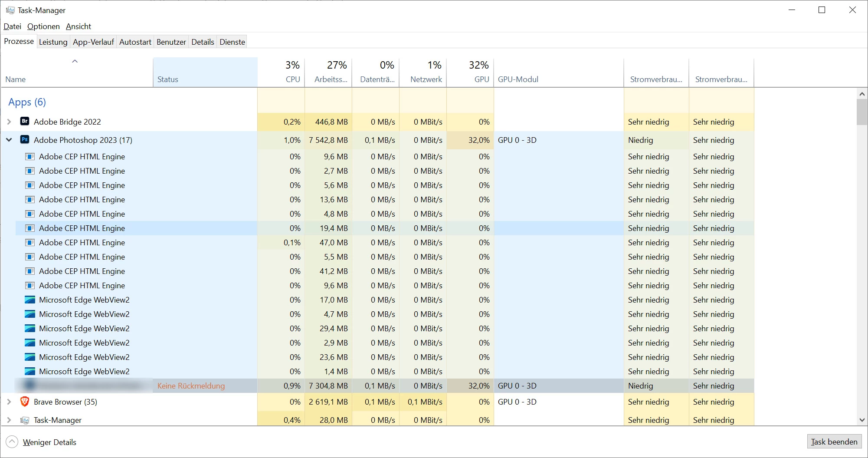Click the Adobe Bridge 2022 icon
This screenshot has height=458, width=868.
[25, 122]
